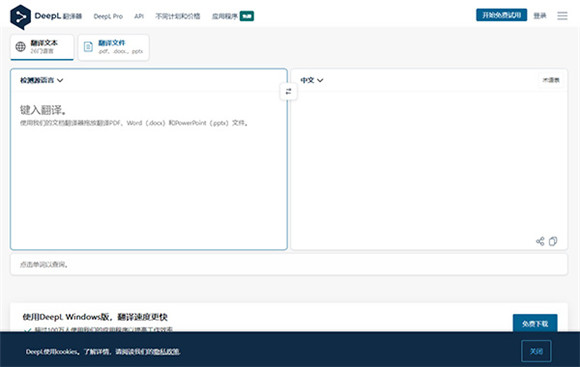Click the 使用DeepL Windows版 heading
580x367 pixels.
click(x=95, y=317)
